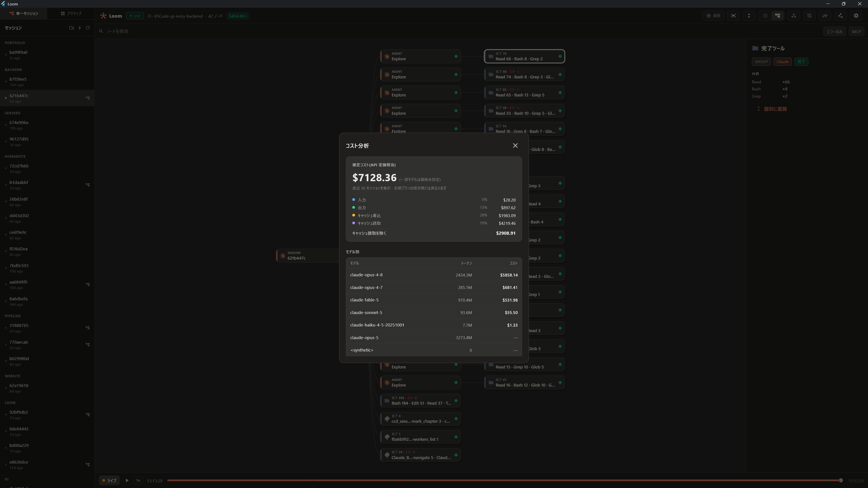Toggle the MCP filter
The width and height of the screenshot is (868, 488).
click(x=856, y=32)
